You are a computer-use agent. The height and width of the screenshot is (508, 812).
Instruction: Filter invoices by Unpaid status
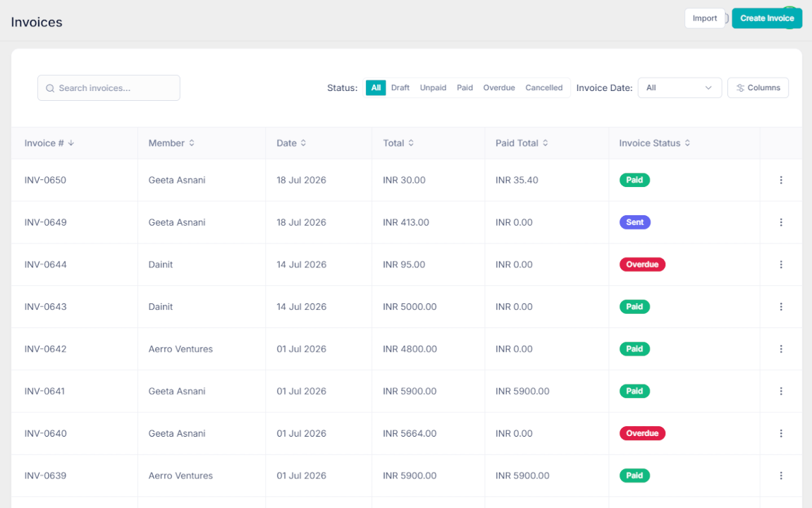(433, 87)
